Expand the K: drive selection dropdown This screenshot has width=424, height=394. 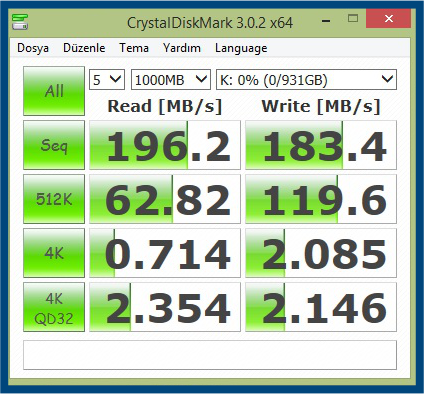[306, 80]
